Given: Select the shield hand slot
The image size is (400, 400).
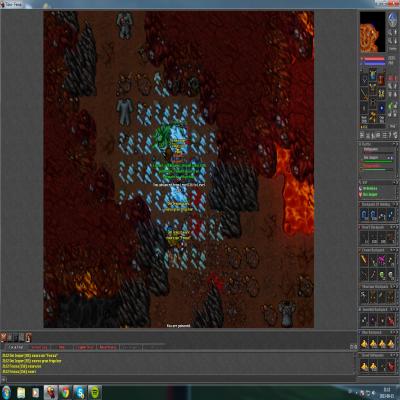Looking at the screenshot, I should 382,93.
